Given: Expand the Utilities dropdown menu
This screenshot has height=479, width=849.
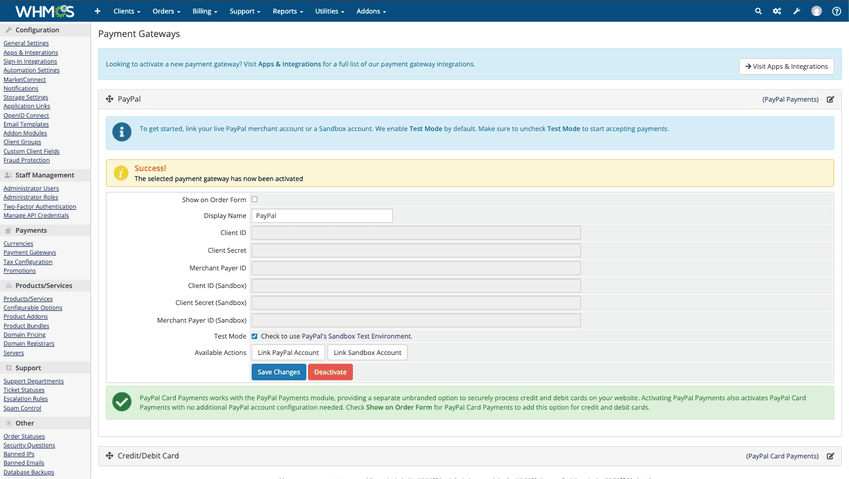Looking at the screenshot, I should [329, 11].
